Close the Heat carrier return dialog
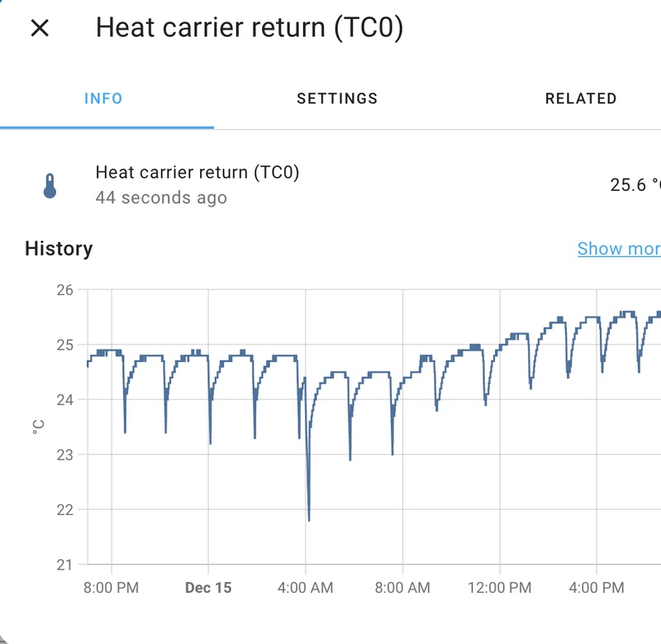Screen dimensions: 661x644 40,28
